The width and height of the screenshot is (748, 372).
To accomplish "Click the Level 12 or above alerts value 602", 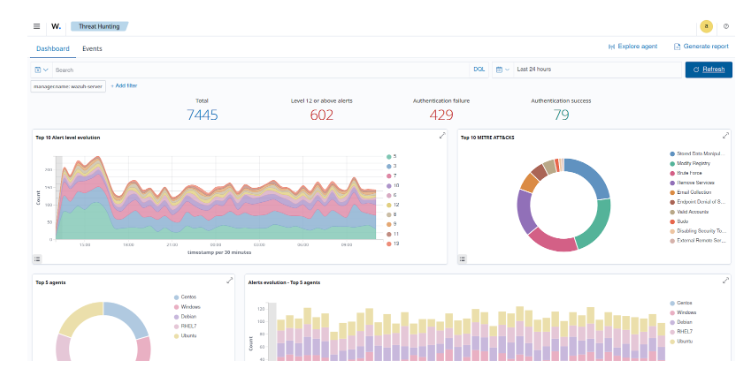I will point(322,115).
